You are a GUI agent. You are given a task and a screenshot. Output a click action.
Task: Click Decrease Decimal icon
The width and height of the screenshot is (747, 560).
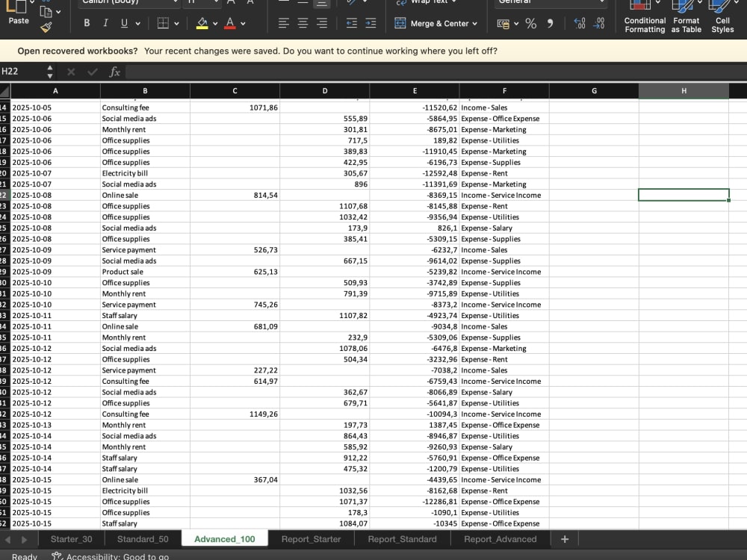click(599, 23)
